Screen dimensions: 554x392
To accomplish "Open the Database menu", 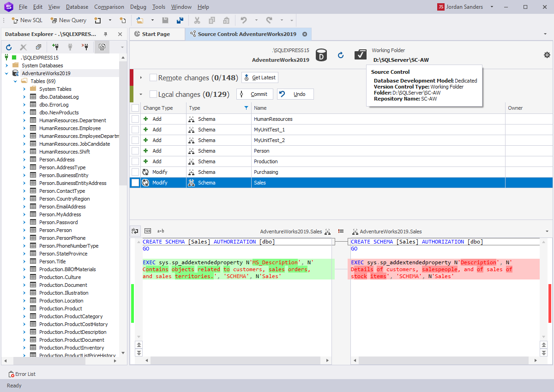I will (x=77, y=6).
